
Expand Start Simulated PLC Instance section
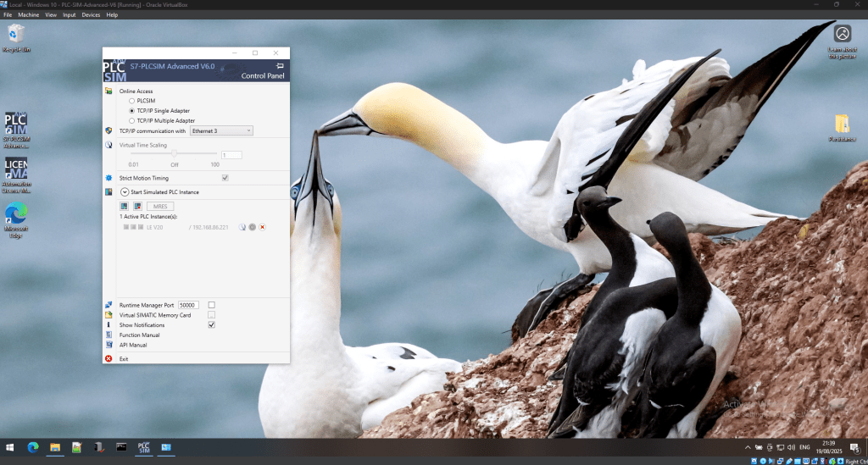point(125,192)
